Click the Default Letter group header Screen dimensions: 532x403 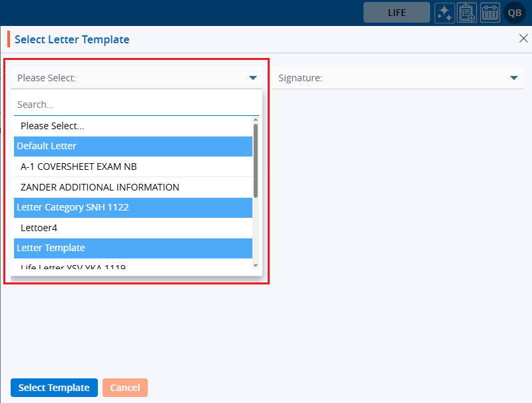coord(47,146)
